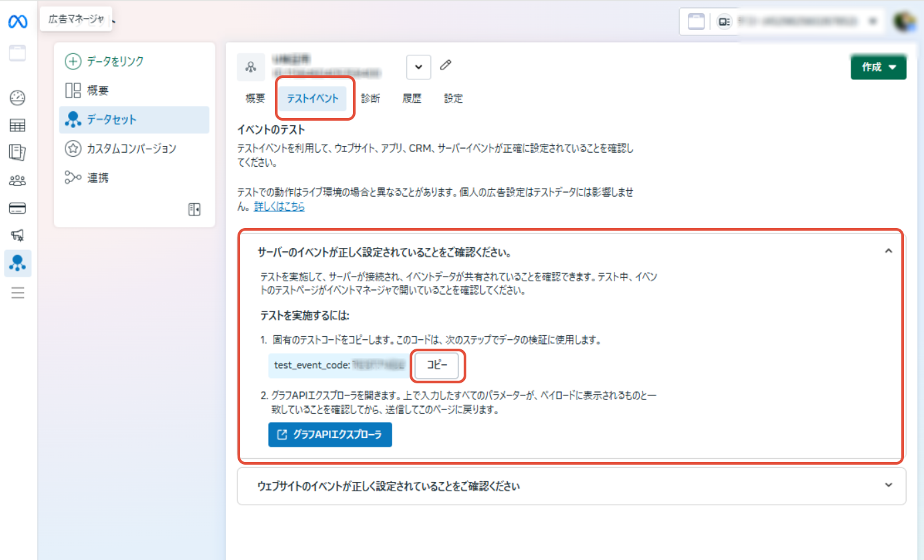Open the dataset selector dropdown arrow
Viewport: 924px width, 560px height.
pyautogui.click(x=418, y=67)
